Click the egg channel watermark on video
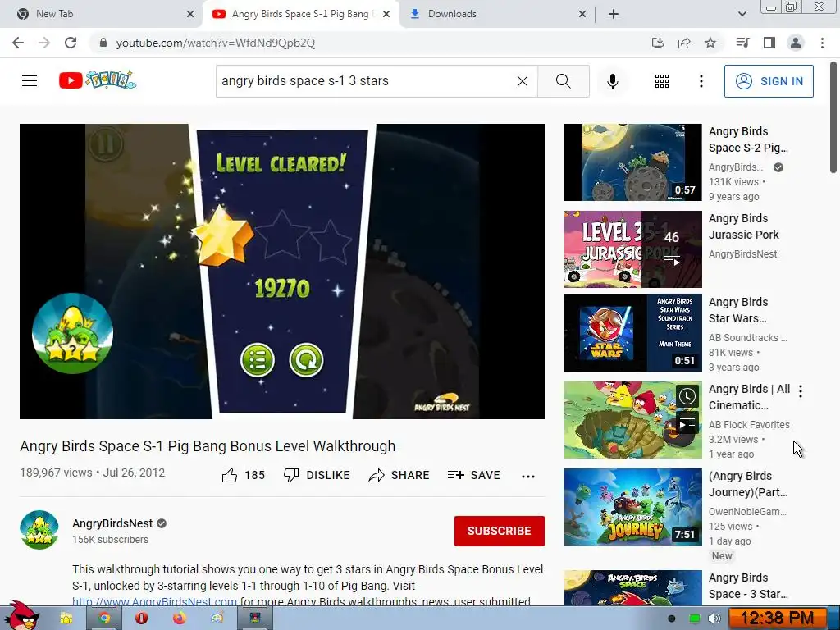This screenshot has height=630, width=840. click(72, 333)
